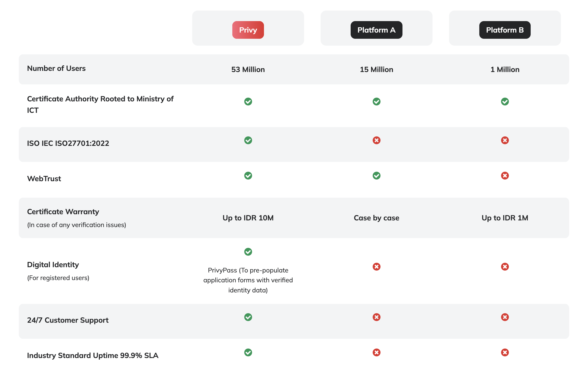Click Platform A's 24/7 Customer Support red cross

[377, 317]
